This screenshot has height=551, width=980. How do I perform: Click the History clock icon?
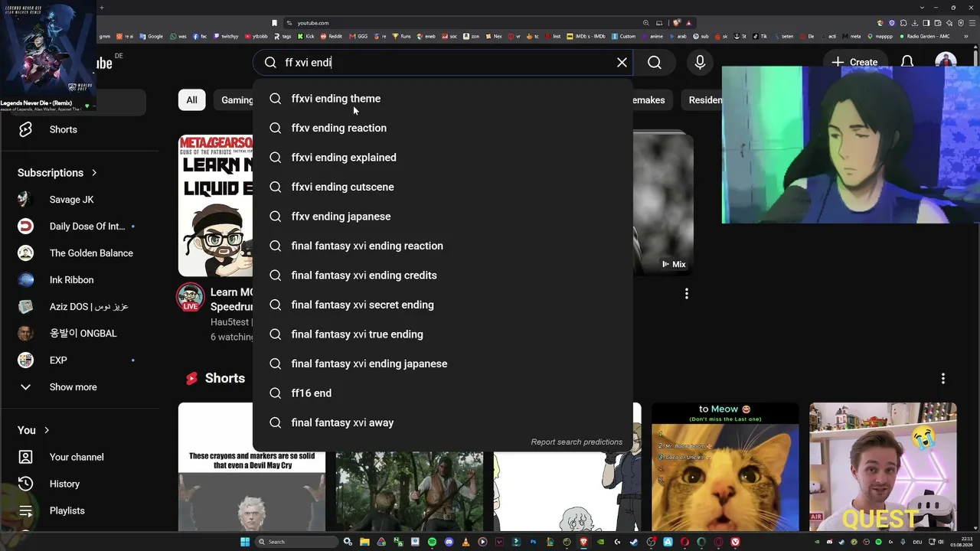click(25, 484)
